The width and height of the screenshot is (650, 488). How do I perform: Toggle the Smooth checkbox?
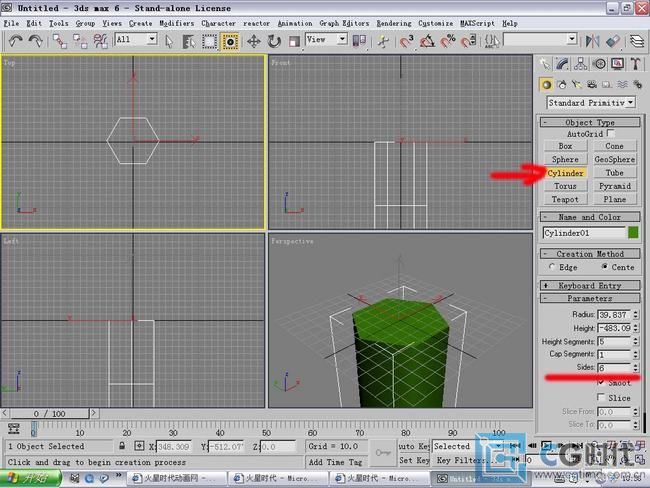pyautogui.click(x=601, y=382)
